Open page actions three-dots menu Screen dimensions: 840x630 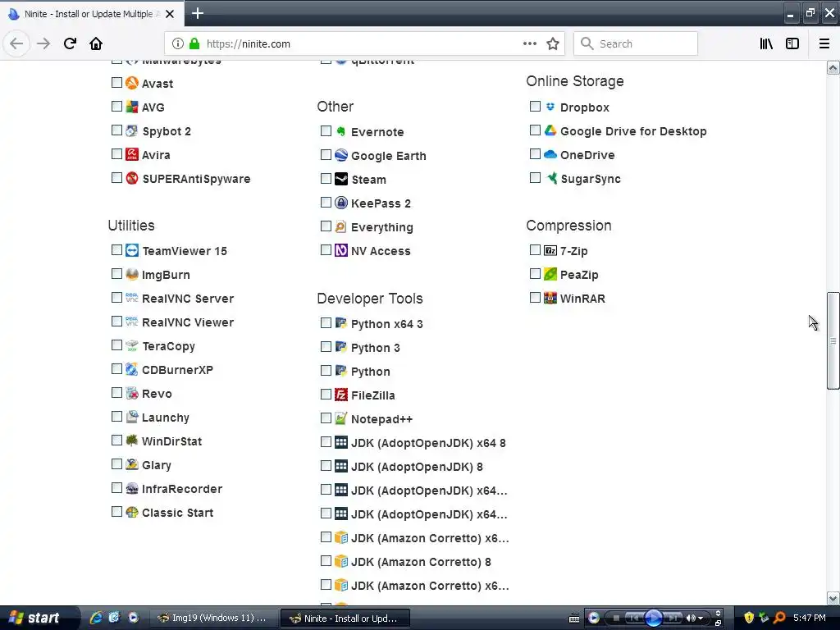[529, 44]
